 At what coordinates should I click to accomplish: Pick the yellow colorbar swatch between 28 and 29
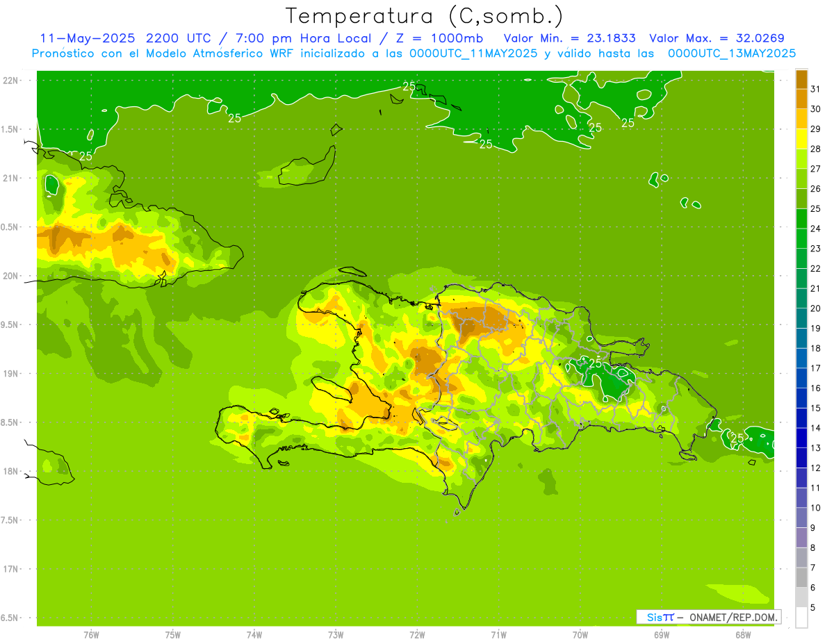801,139
